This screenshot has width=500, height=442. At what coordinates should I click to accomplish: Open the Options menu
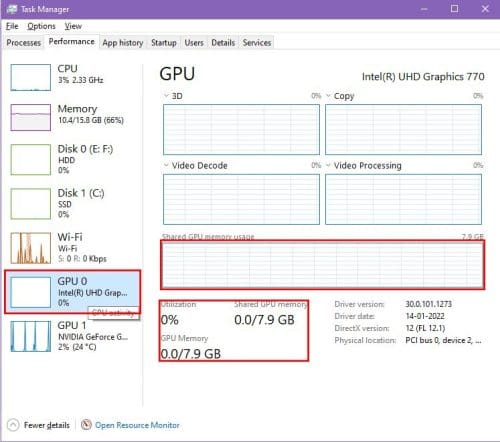(41, 26)
